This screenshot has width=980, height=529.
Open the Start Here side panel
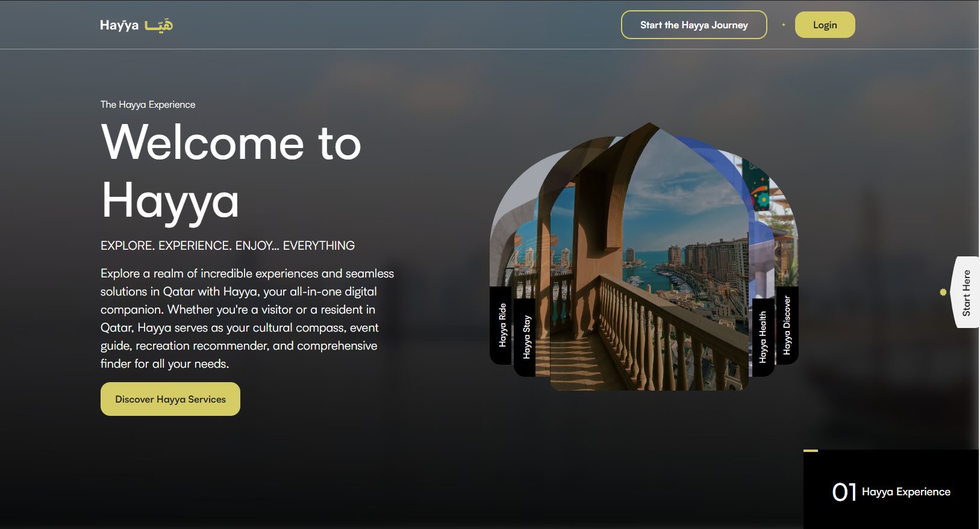966,292
